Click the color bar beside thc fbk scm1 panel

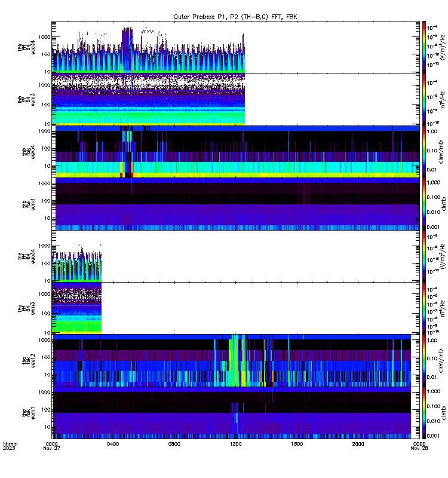click(x=424, y=413)
